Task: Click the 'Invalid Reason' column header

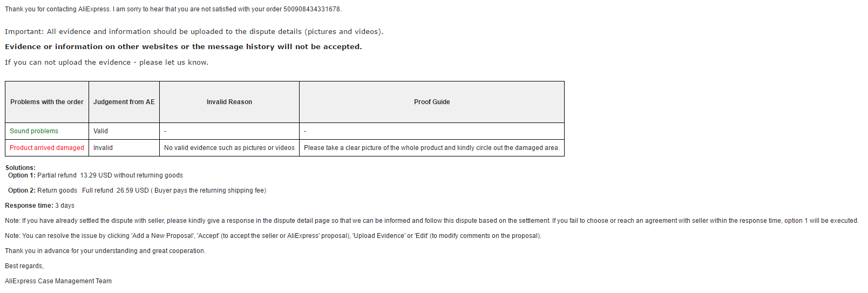Action: (x=229, y=102)
